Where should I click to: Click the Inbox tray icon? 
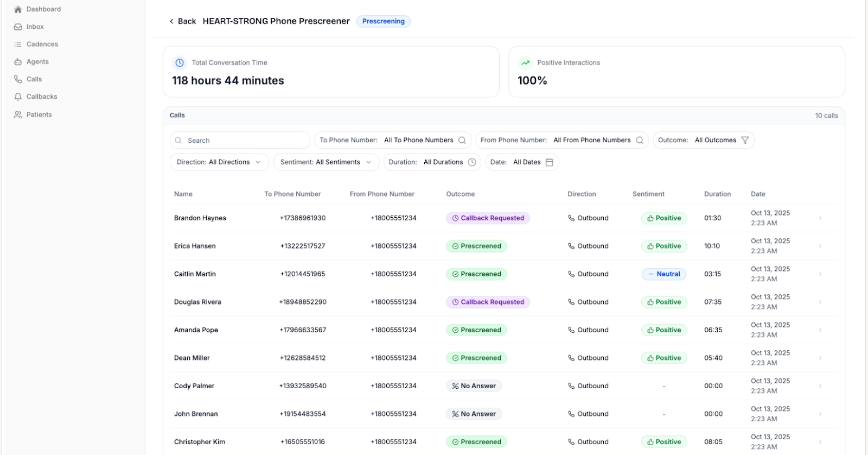coord(18,27)
